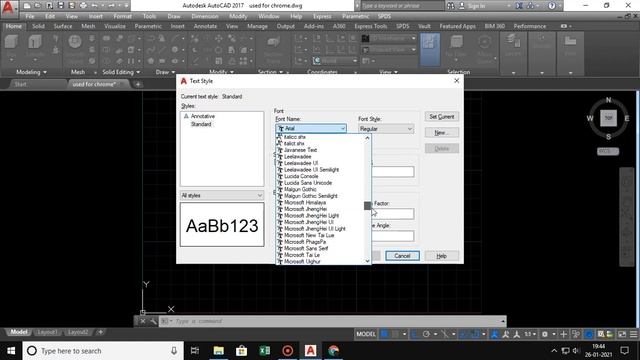Click the command line wrench customize icon
Viewport: 640px width, 360px height.
pos(153,321)
